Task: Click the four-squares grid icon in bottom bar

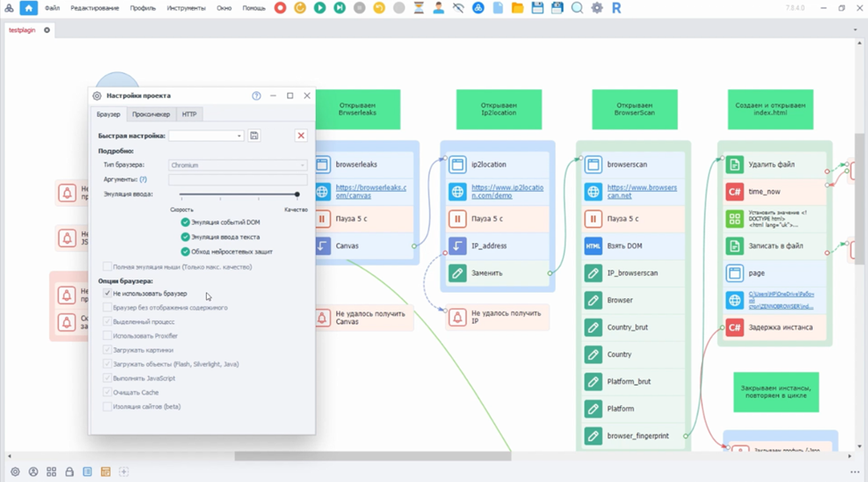Action: coord(52,471)
